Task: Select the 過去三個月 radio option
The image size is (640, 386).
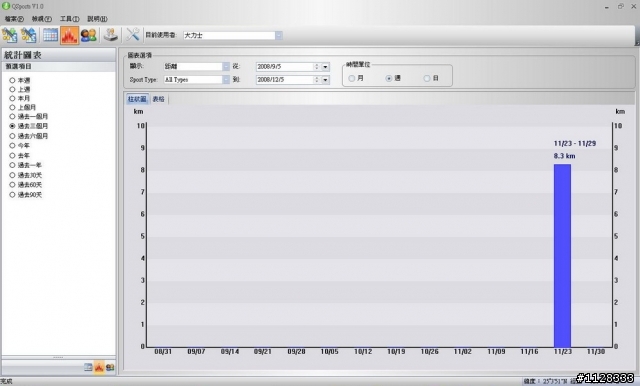Action: coord(29,126)
